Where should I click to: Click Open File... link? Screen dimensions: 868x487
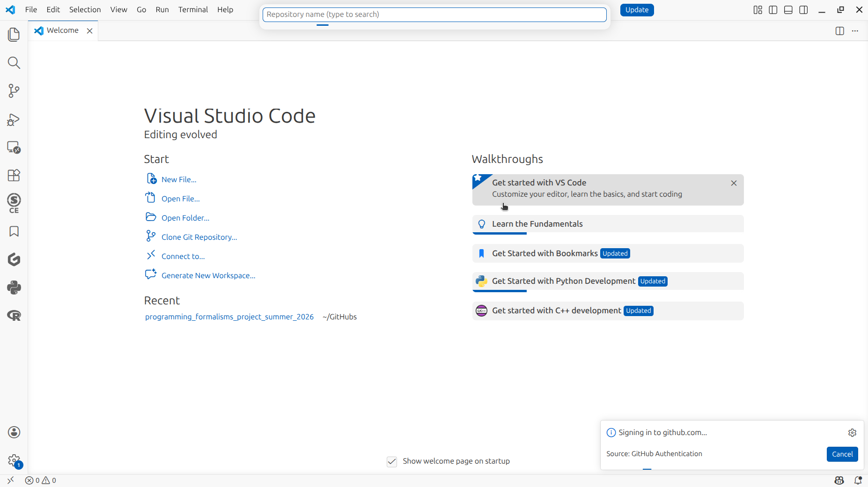click(x=181, y=199)
